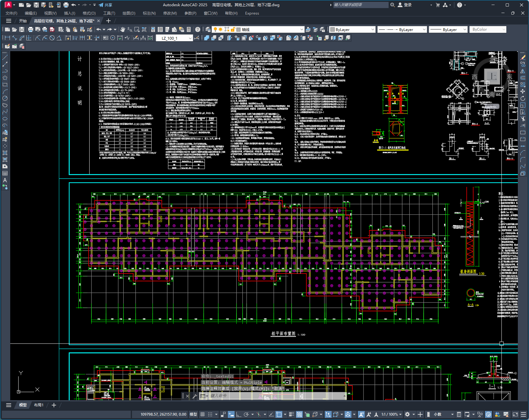Select the Multiline Text A tool
The width and height of the screenshot is (529, 420).
[x=5, y=180]
